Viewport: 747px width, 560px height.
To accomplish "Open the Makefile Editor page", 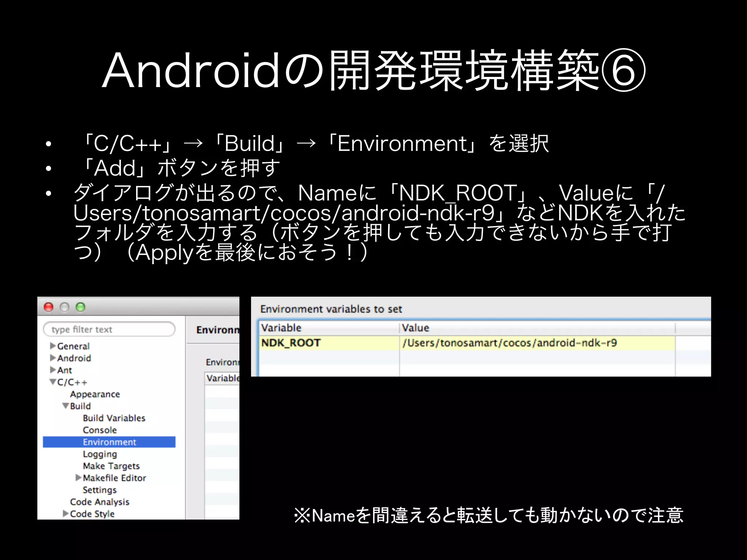I will point(114,478).
